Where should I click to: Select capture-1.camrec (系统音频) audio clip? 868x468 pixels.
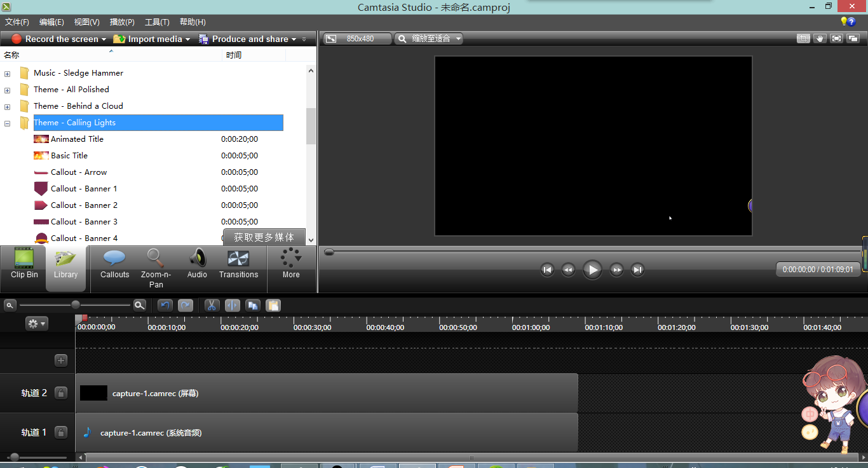point(327,432)
